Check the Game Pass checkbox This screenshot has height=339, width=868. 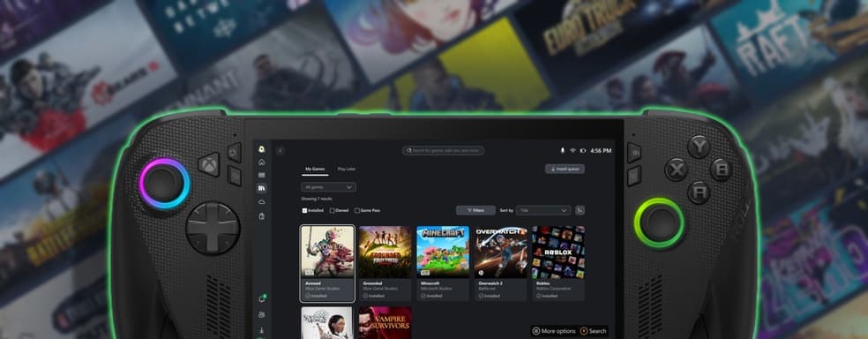point(357,210)
